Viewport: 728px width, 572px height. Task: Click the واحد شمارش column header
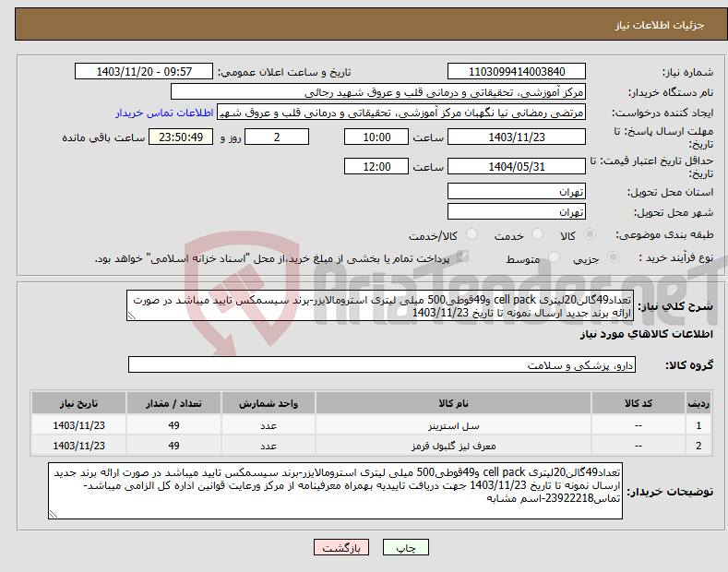point(269,403)
